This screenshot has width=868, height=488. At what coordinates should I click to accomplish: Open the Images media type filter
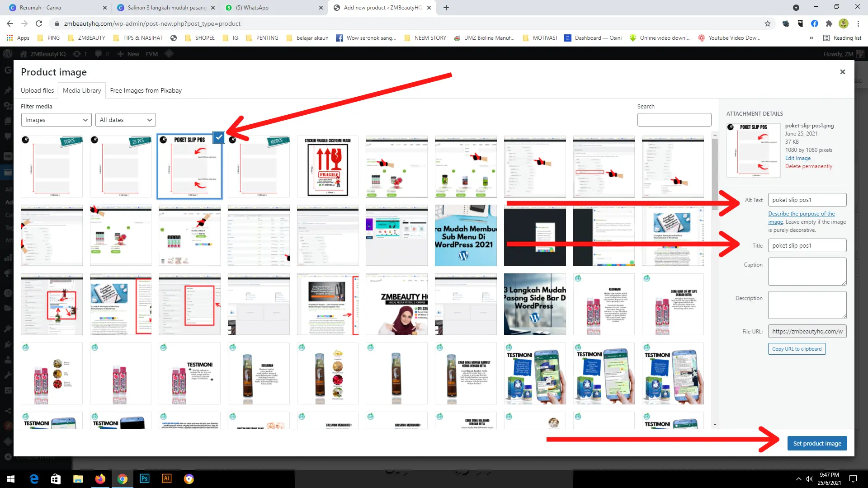tap(56, 120)
